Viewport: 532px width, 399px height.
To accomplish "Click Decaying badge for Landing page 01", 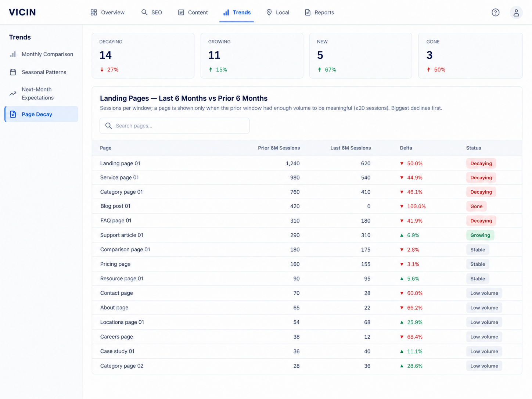I will coord(481,163).
